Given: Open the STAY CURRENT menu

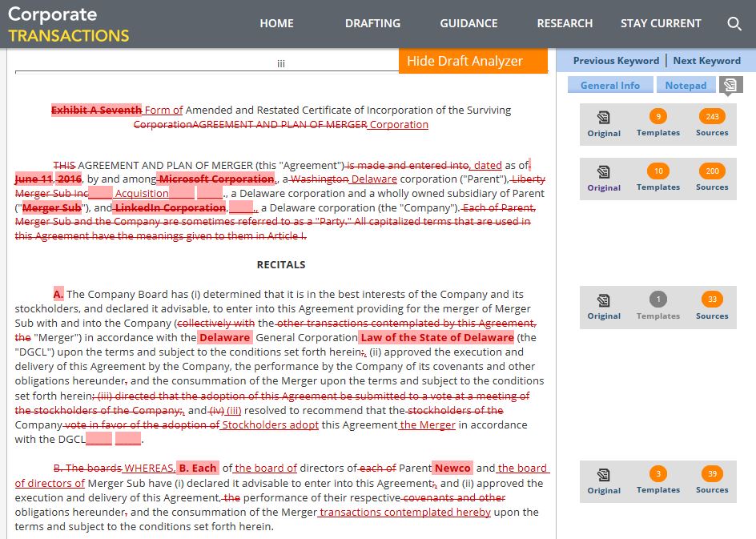Looking at the screenshot, I should pyautogui.click(x=661, y=23).
